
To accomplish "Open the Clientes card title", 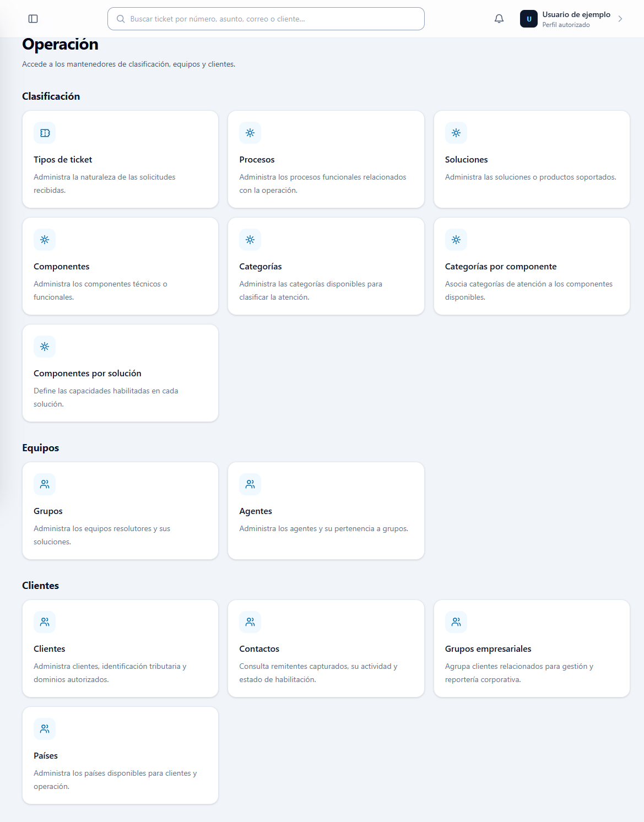I will point(50,649).
